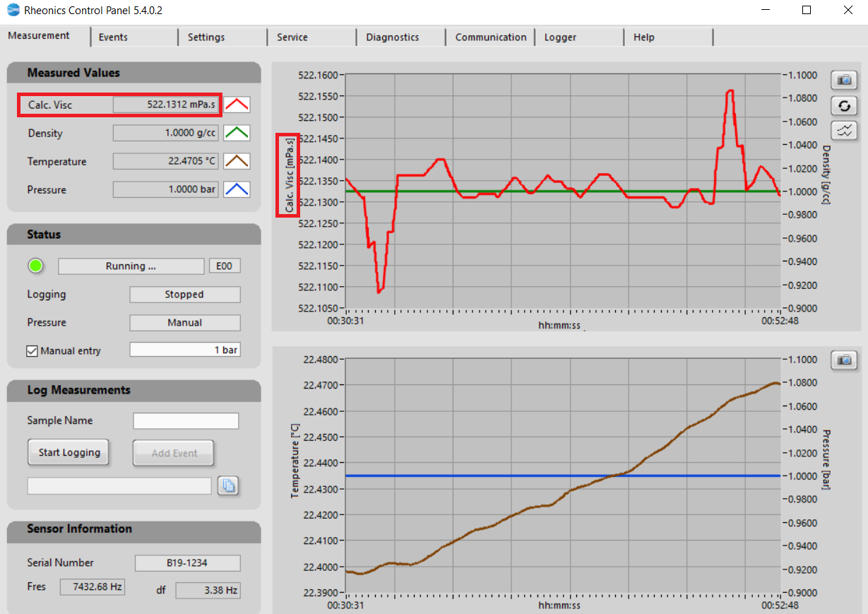The image size is (868, 614).
Task: Click the Pressure [bar] axis label
Action: click(x=826, y=461)
